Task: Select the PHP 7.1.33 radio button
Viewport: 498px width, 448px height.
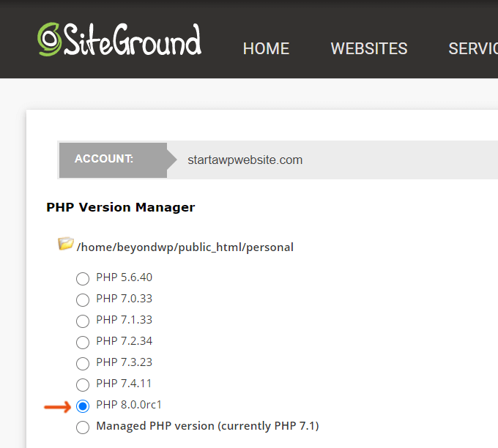Action: (83, 321)
